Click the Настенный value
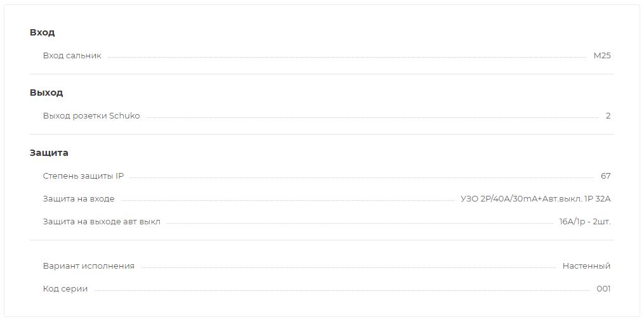The image size is (644, 320). (586, 266)
